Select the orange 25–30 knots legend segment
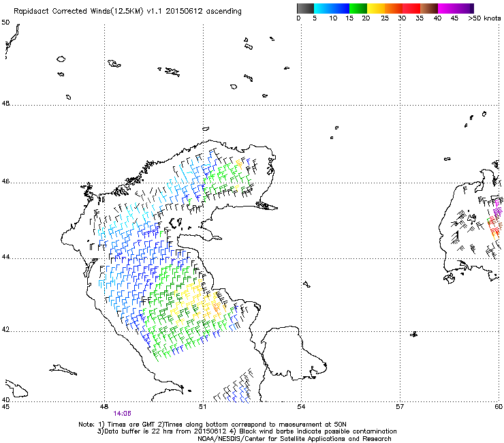Image resolution: width=504 pixels, height=443 pixels. point(394,8)
